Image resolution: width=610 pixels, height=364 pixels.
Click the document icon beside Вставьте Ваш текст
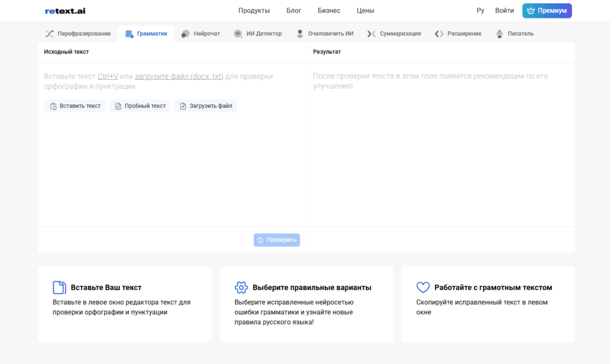(59, 287)
